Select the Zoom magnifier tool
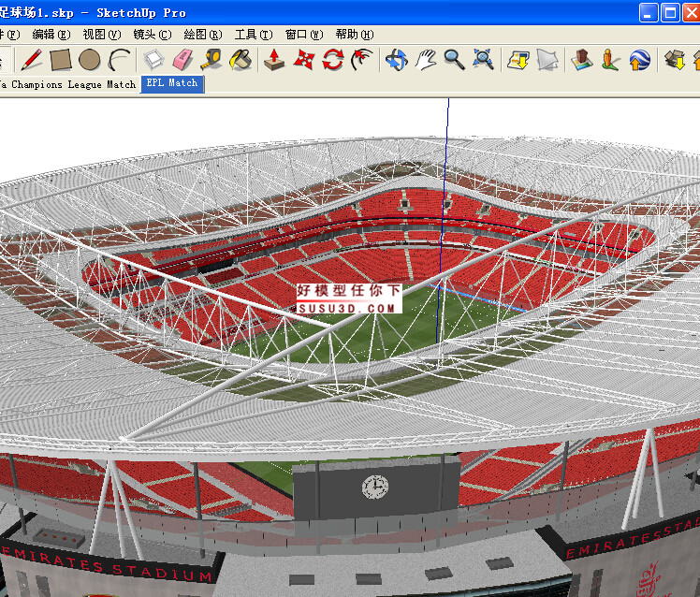The height and width of the screenshot is (597, 700). coord(454,59)
